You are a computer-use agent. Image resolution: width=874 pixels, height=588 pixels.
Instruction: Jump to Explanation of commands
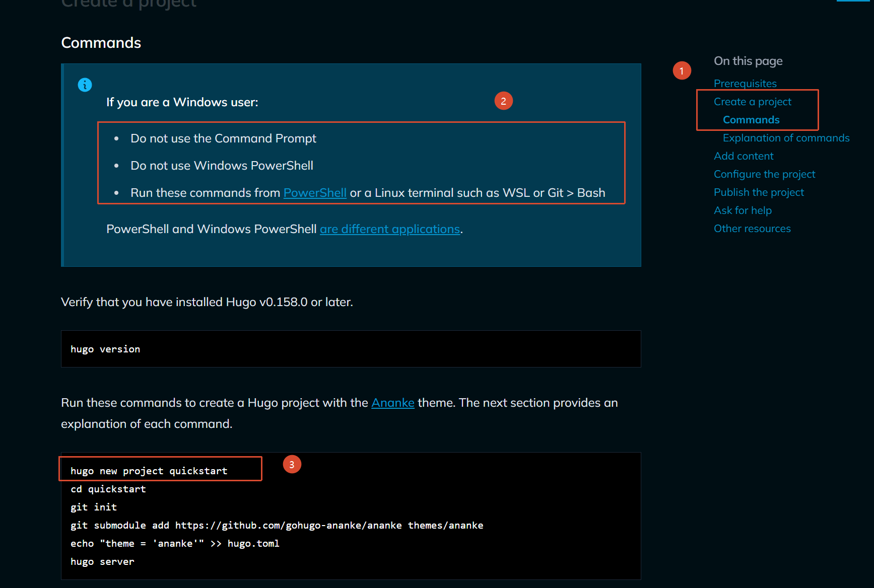(786, 138)
